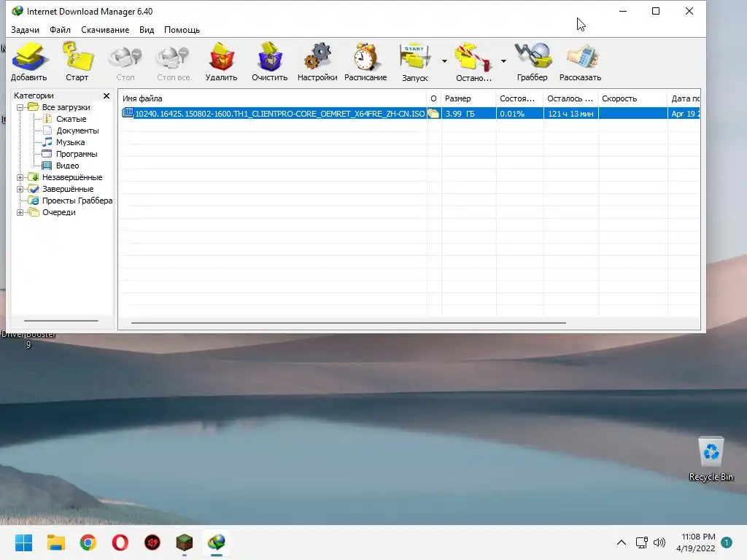Open the Помощь menu
This screenshot has height=560, width=747.
pyautogui.click(x=182, y=29)
